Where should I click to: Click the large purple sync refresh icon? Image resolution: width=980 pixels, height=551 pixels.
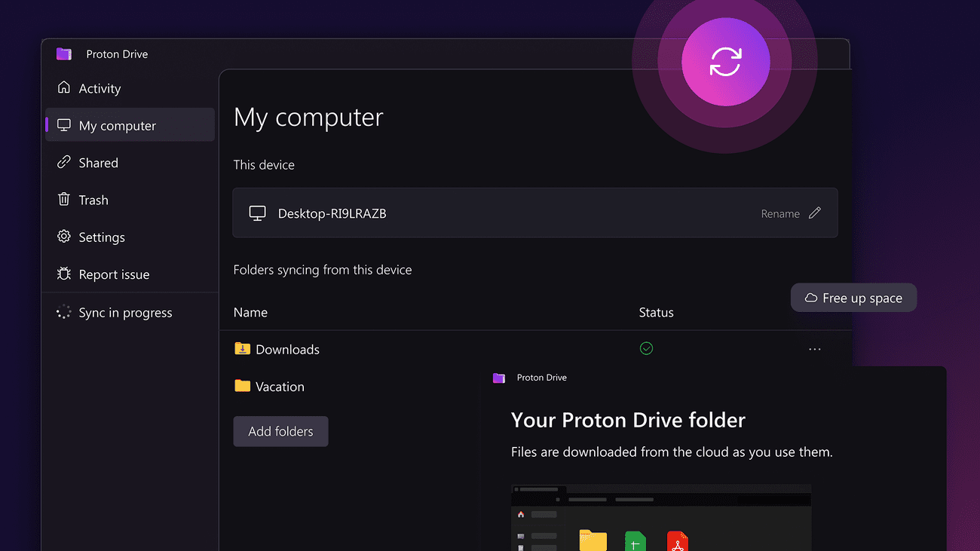coord(724,62)
